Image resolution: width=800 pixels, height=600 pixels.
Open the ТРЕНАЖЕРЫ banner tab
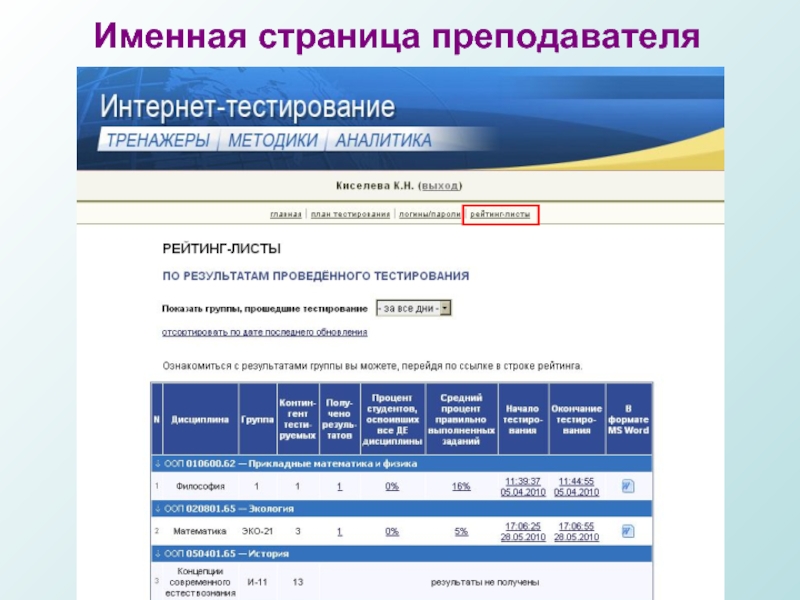[x=158, y=140]
